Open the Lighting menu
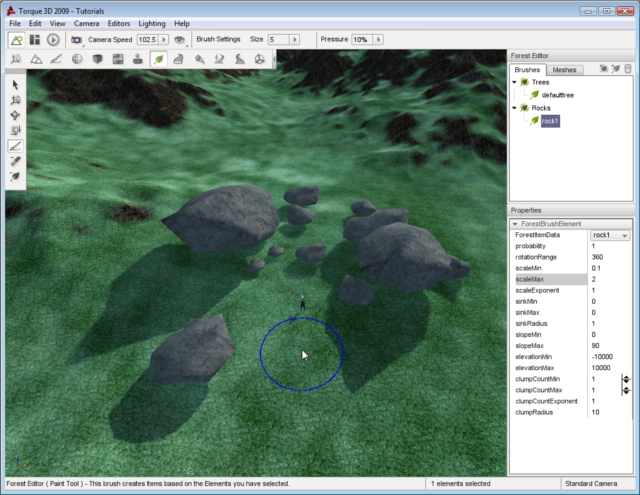The image size is (640, 495). (x=153, y=23)
